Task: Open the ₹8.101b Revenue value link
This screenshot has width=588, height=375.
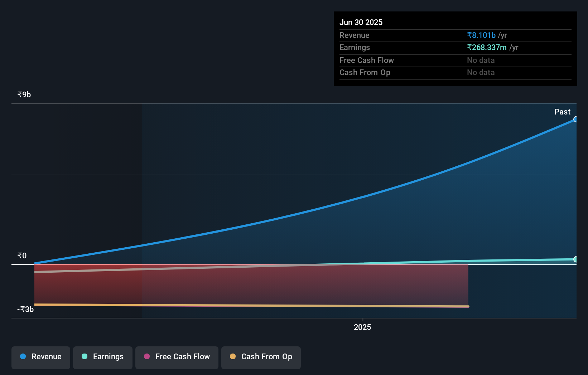Action: pos(482,35)
